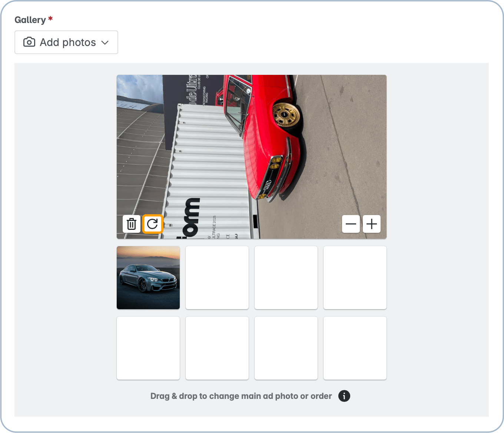The image size is (504, 433).
Task: Pick the second empty slot in second row
Action: (217, 348)
